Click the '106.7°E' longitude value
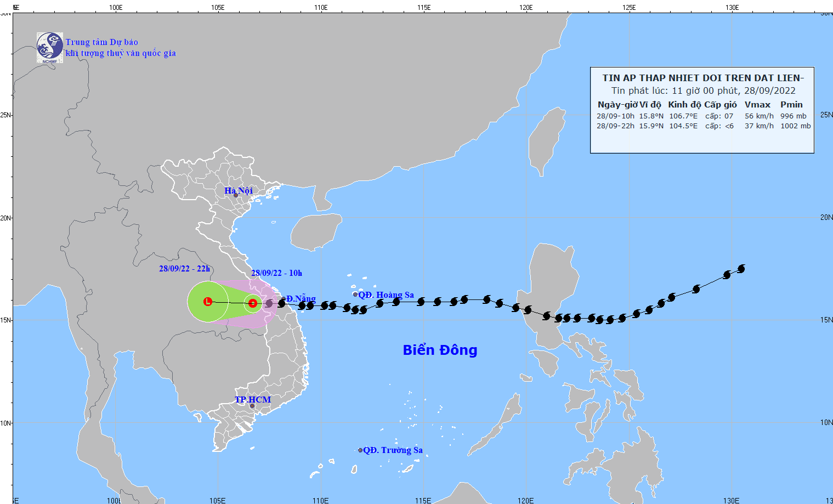The image size is (833, 504). click(x=683, y=116)
